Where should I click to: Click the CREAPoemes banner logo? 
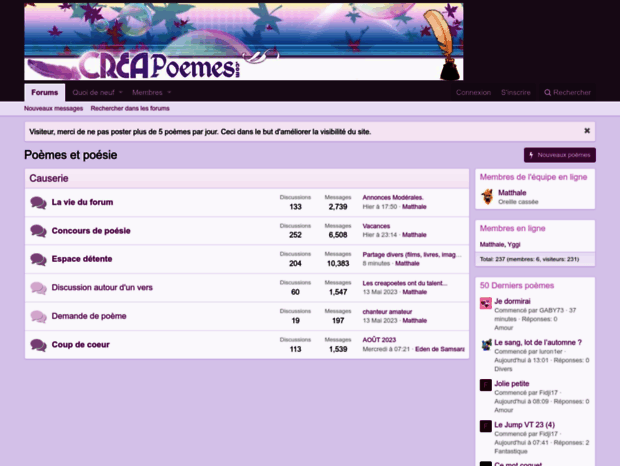(244, 42)
